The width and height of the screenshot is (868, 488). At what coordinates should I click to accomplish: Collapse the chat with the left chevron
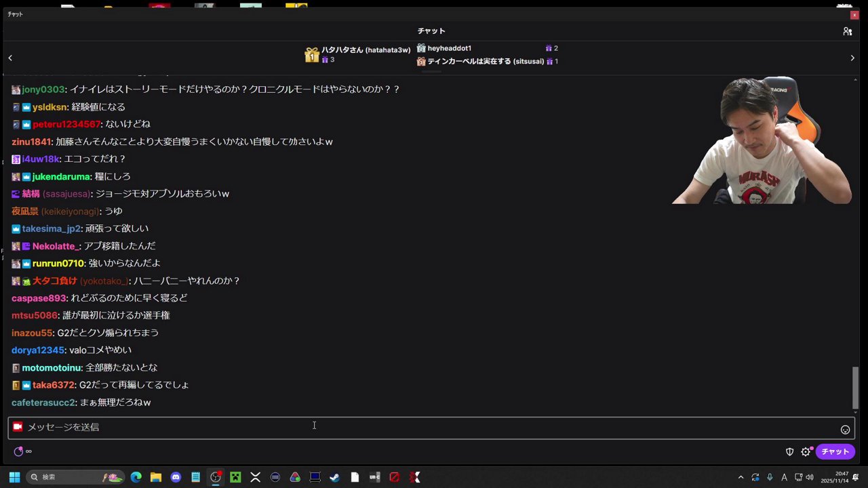pos(10,58)
